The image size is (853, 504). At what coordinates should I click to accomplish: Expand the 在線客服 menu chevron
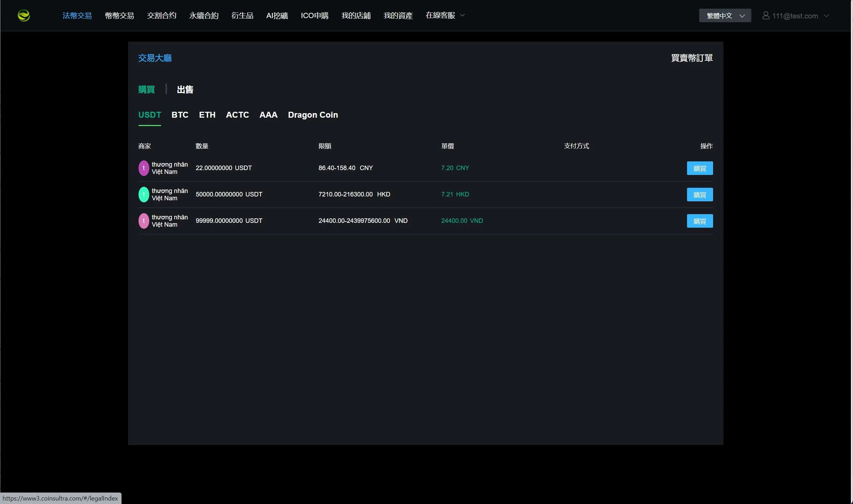462,15
